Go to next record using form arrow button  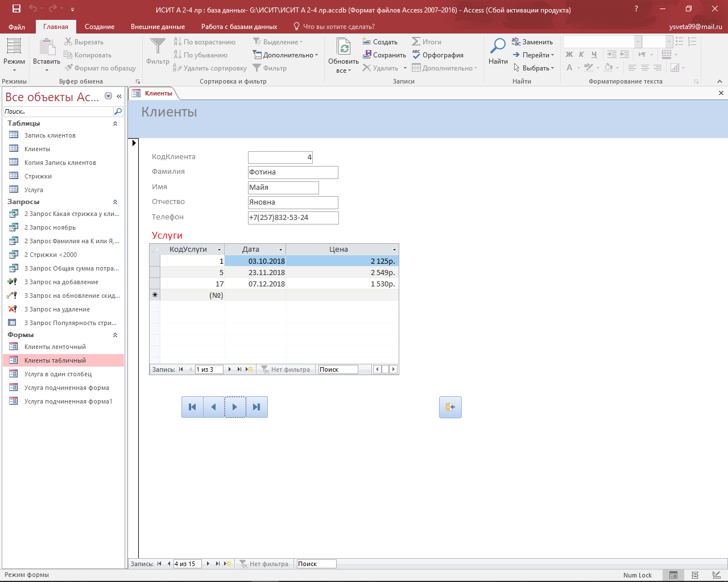pos(235,407)
